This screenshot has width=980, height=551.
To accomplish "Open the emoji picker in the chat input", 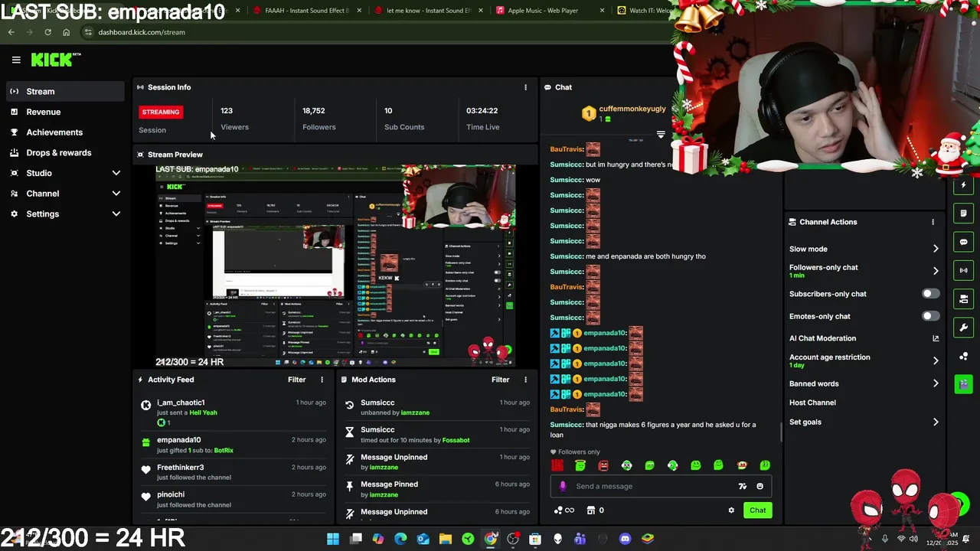I will point(759,486).
